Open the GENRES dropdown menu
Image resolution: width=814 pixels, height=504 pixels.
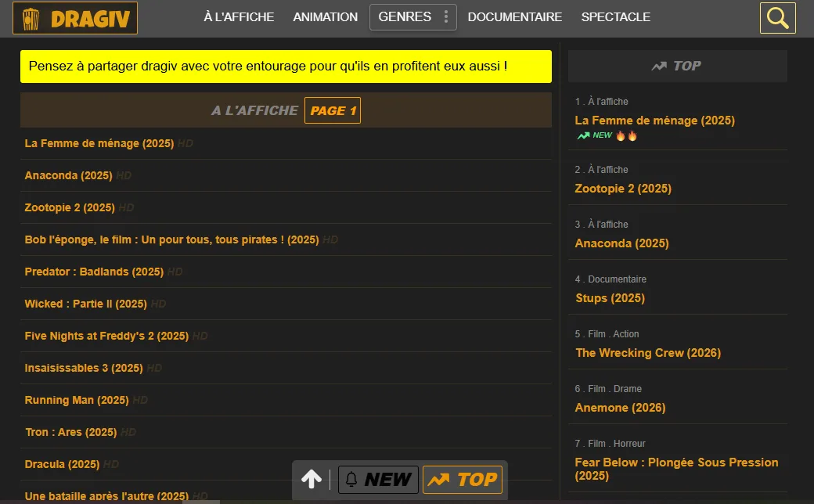coord(412,17)
